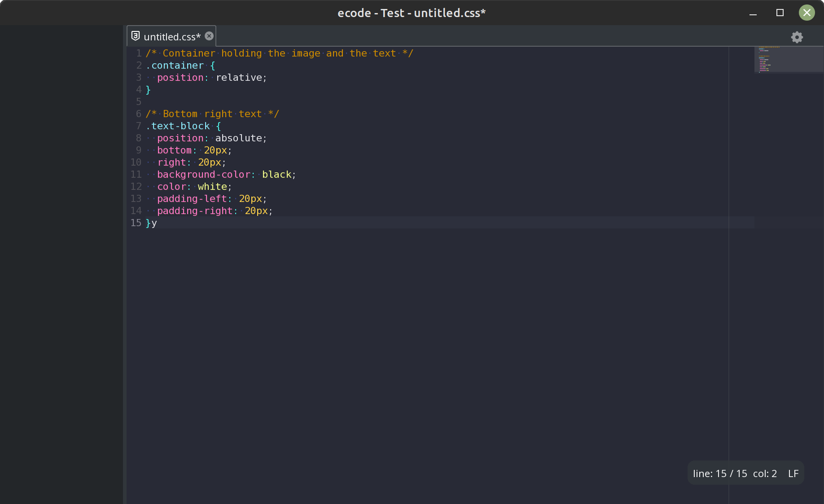Image resolution: width=824 pixels, height=504 pixels.
Task: Click the 'padding-left' property on line 13
Action: (x=193, y=198)
